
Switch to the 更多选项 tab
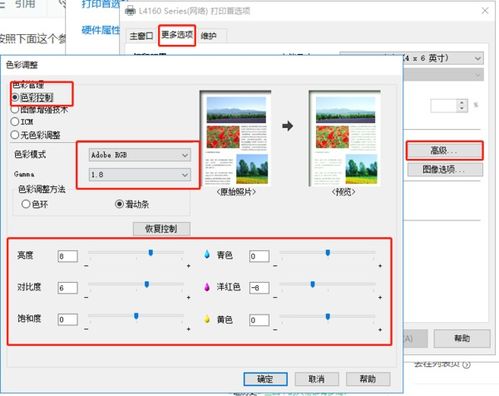point(177,35)
